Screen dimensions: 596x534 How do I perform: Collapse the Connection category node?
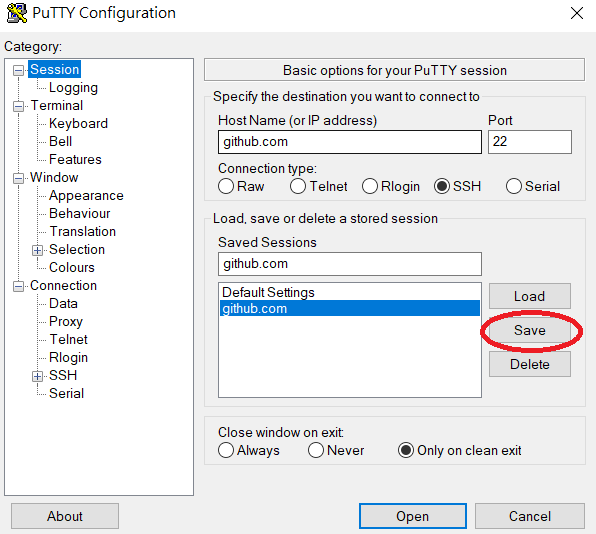[18, 286]
